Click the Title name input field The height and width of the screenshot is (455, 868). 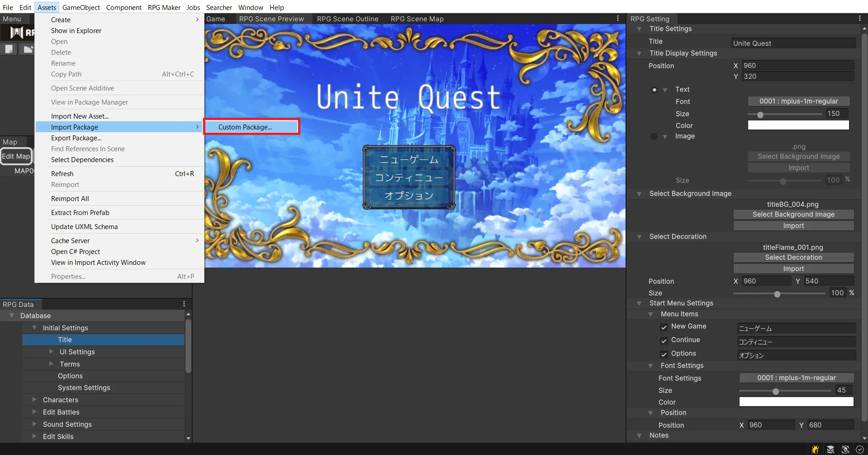tap(793, 43)
